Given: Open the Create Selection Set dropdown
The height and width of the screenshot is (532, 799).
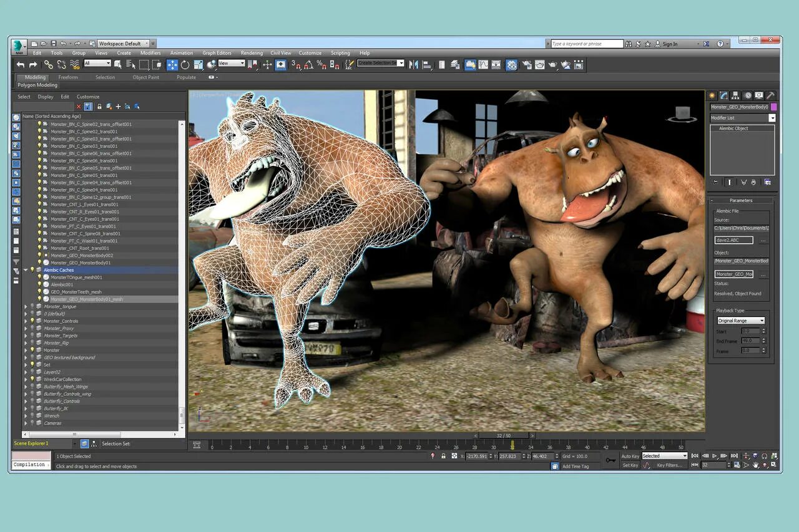Looking at the screenshot, I should tap(381, 63).
